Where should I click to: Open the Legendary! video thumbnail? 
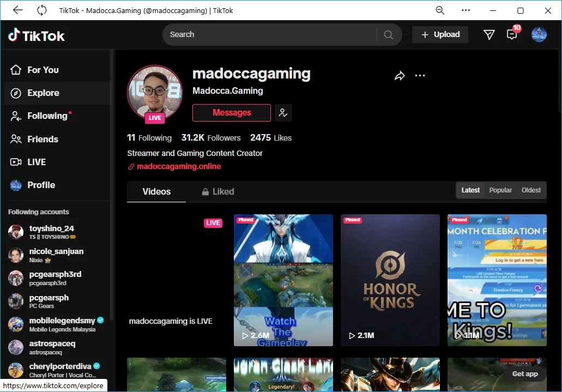pos(283,375)
